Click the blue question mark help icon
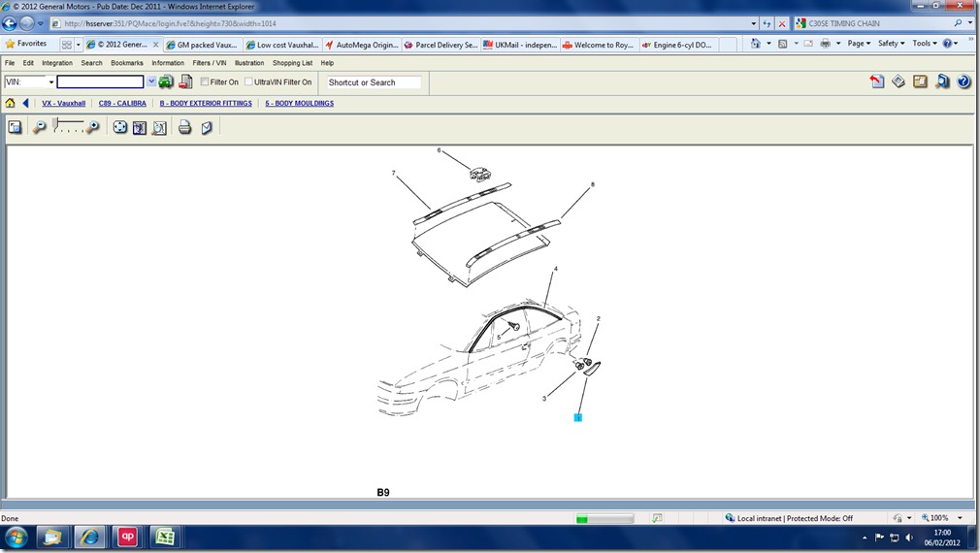 tap(964, 82)
